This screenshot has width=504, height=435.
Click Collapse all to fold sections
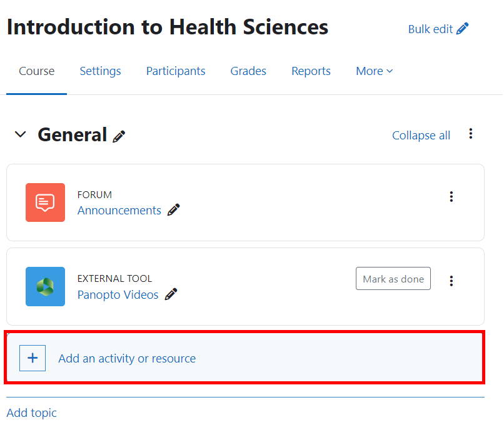[x=421, y=135]
